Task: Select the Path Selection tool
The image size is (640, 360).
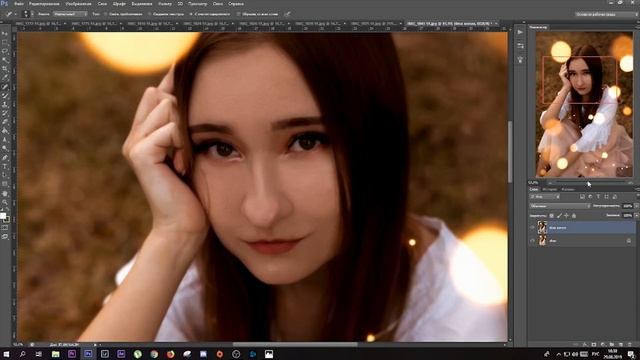Action: (4, 175)
